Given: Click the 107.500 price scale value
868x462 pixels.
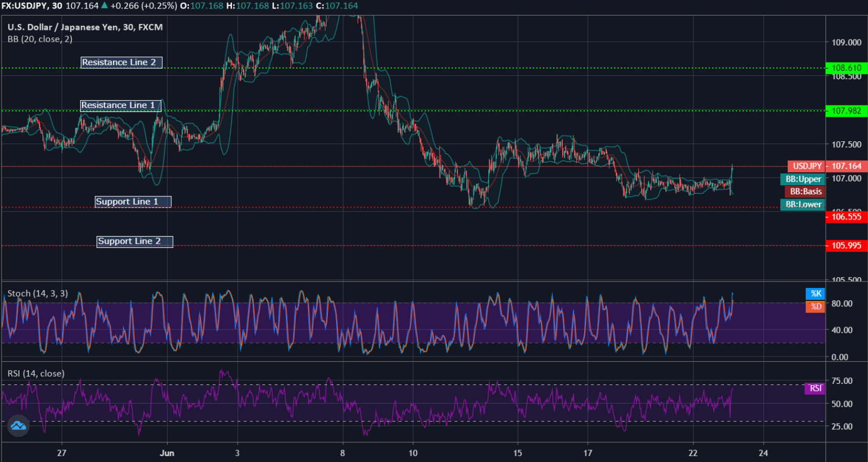Looking at the screenshot, I should click(x=847, y=144).
